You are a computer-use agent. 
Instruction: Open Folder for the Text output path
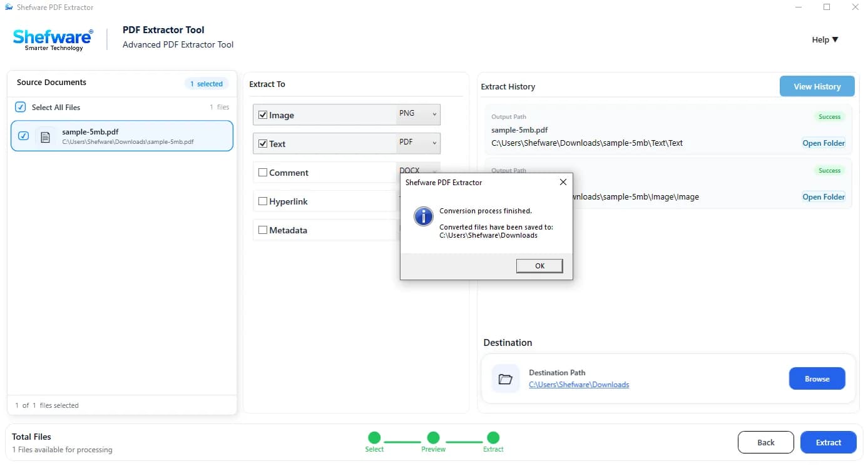point(824,143)
